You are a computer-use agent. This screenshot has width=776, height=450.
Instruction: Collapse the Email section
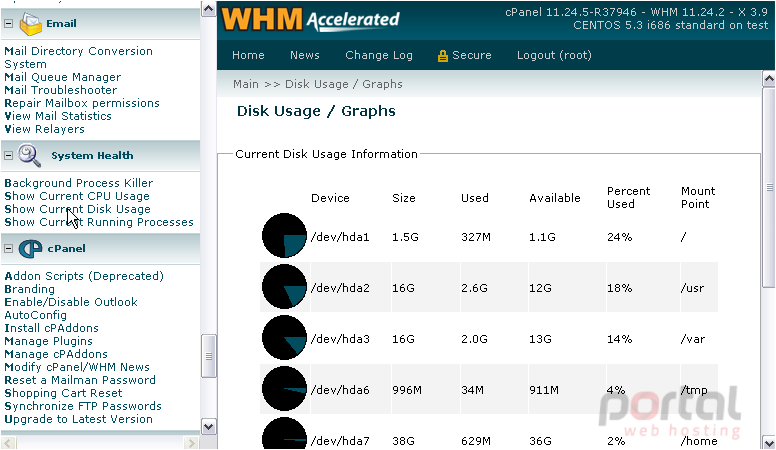[8, 24]
